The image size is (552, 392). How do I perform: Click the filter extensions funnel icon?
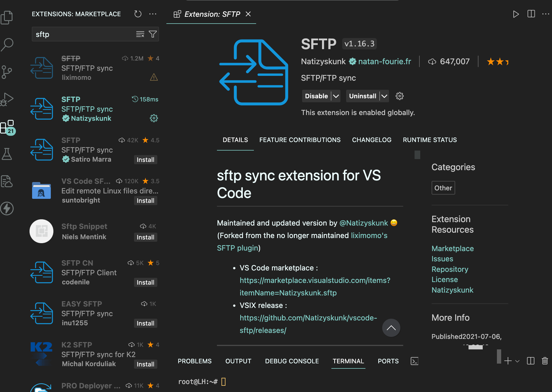[153, 34]
